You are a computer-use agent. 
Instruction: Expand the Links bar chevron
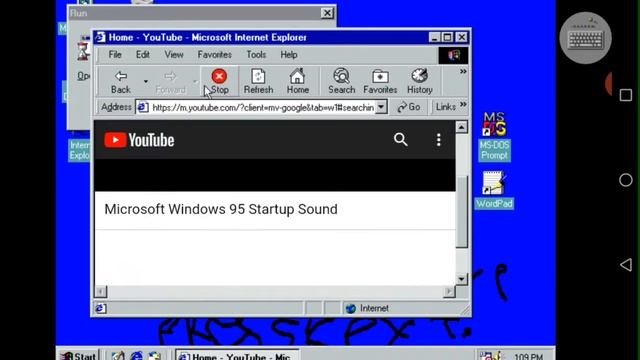(x=463, y=105)
